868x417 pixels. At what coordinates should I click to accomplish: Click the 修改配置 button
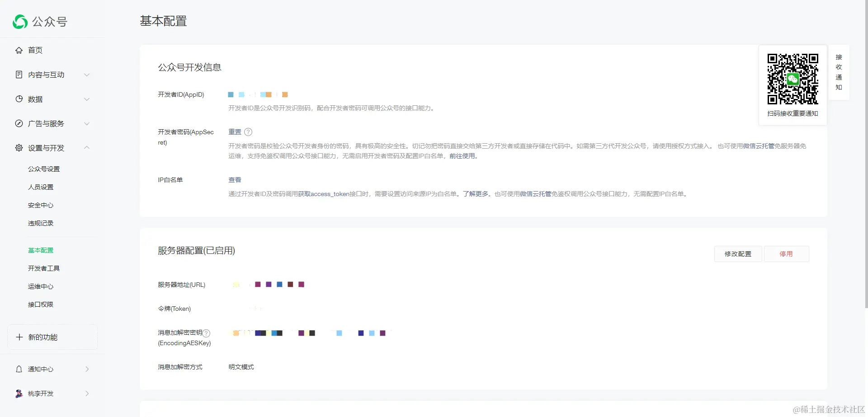[x=737, y=253]
